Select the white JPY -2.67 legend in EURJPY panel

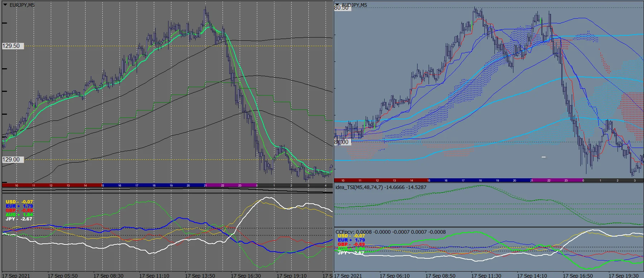[x=19, y=219]
